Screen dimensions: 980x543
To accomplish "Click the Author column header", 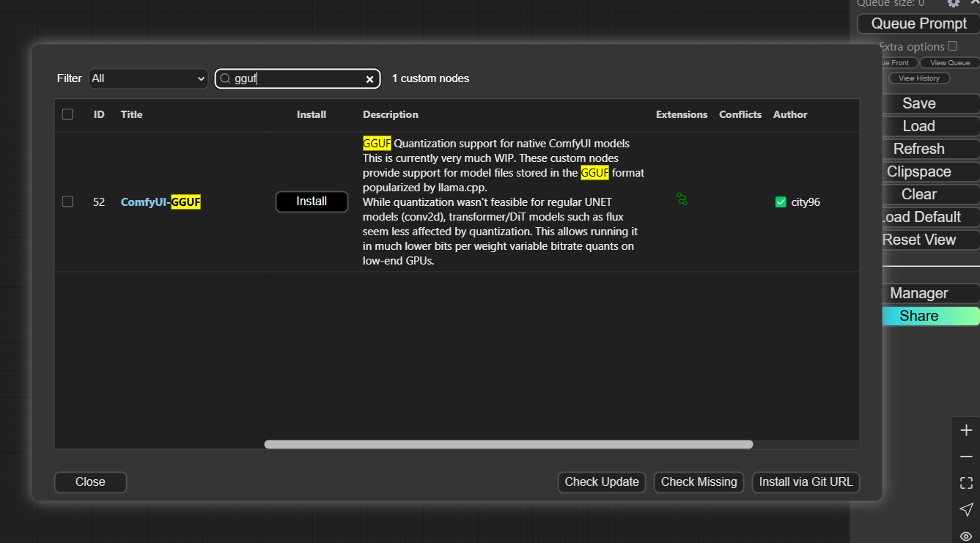I will click(x=790, y=114).
